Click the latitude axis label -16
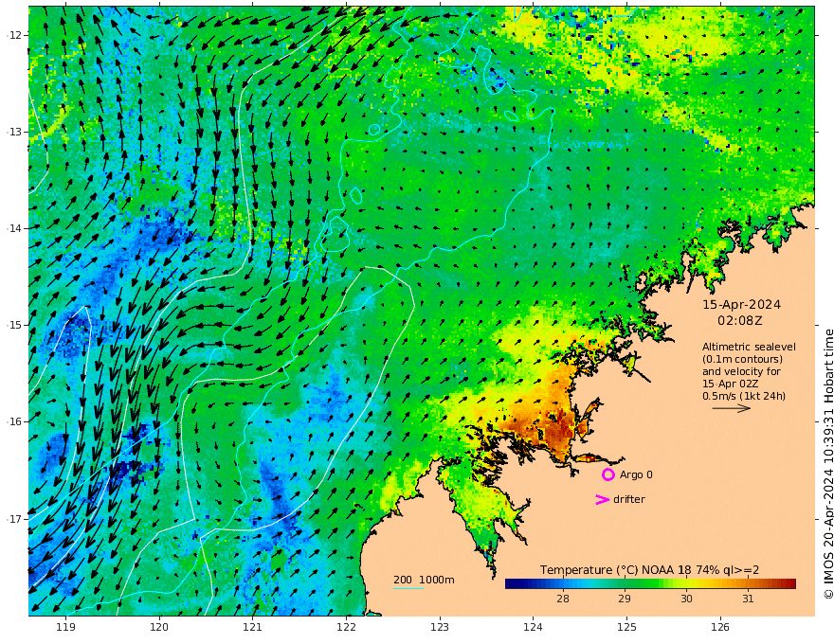 [14, 421]
